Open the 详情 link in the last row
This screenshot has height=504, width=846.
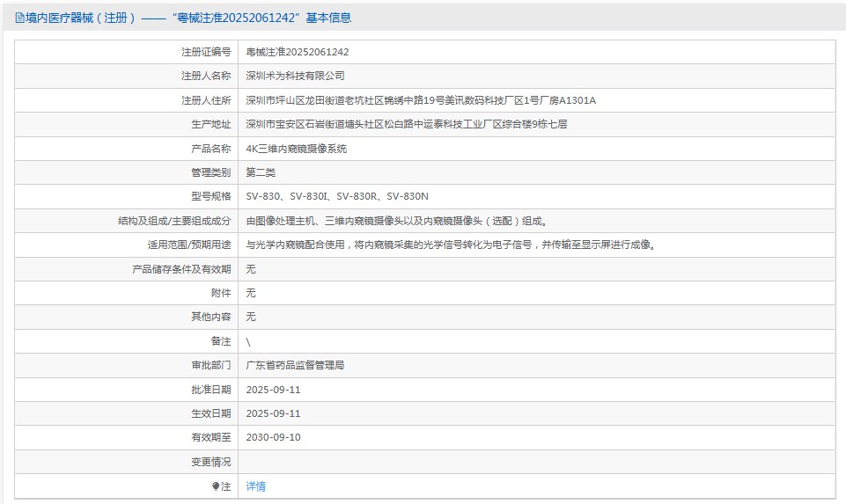255,486
